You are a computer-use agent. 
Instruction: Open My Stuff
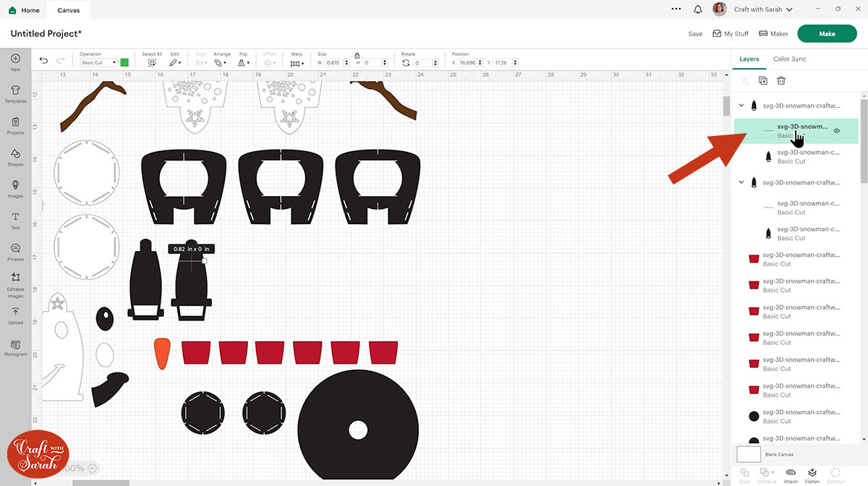(731, 34)
